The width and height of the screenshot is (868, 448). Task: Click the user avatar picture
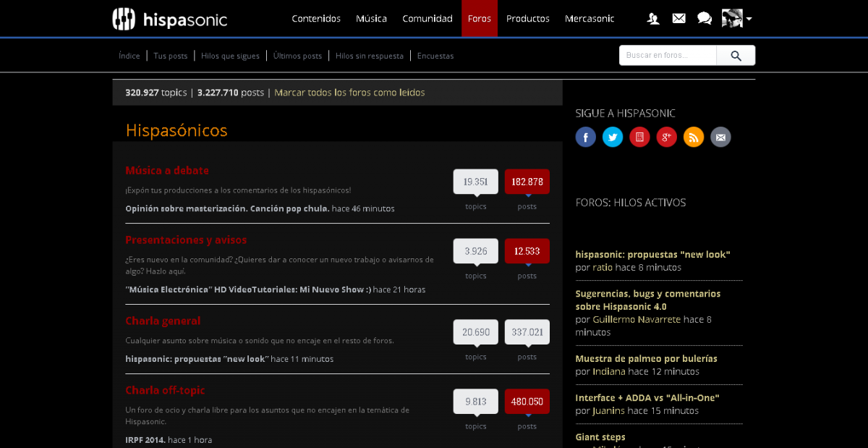pos(732,19)
